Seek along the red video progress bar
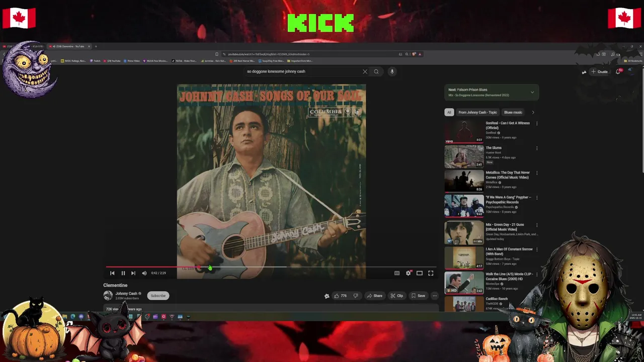The image size is (644, 362). [271, 267]
